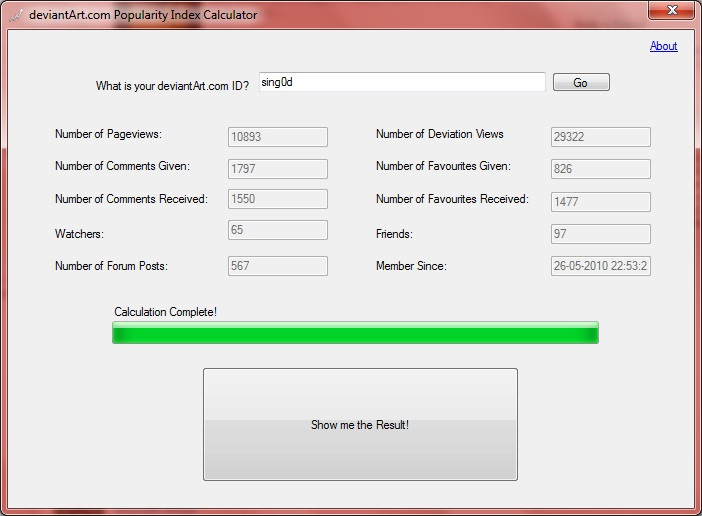Image resolution: width=702 pixels, height=516 pixels.
Task: Click the 'Number of Forum Posts:' label
Action: coord(111,266)
